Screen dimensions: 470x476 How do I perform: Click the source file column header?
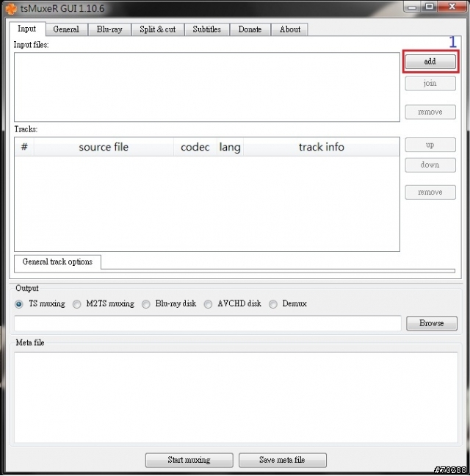pyautogui.click(x=104, y=147)
